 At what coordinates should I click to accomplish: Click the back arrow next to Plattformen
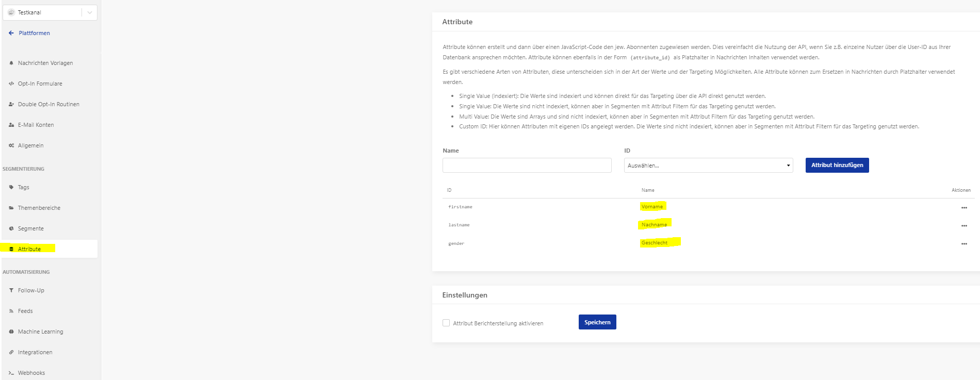(11, 33)
